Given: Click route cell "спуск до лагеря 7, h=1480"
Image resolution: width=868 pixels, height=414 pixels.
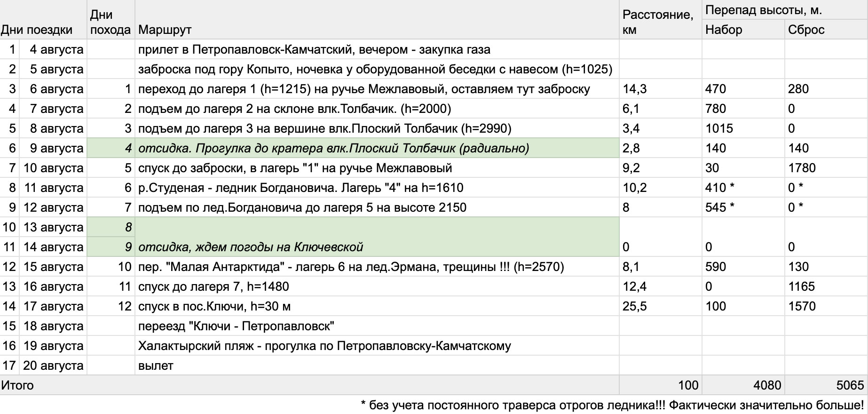Looking at the screenshot, I should point(377,287).
